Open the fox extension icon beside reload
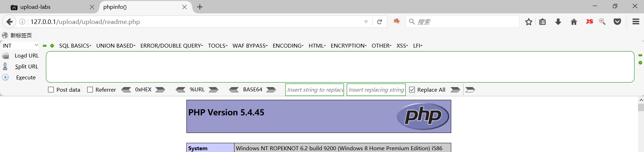The height and width of the screenshot is (152, 644). click(x=396, y=22)
